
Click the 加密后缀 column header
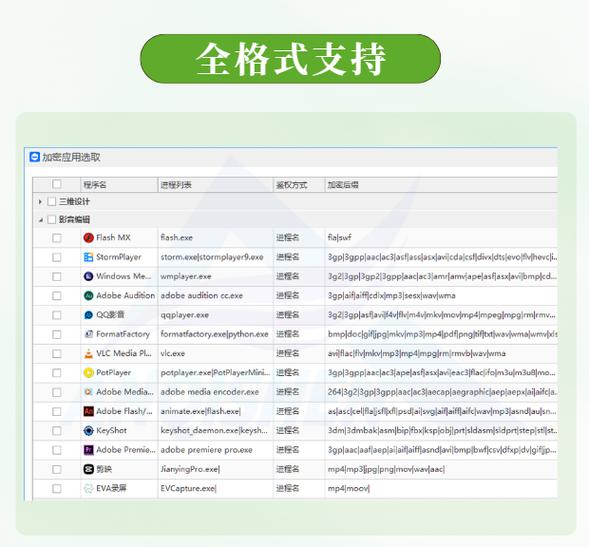point(441,185)
